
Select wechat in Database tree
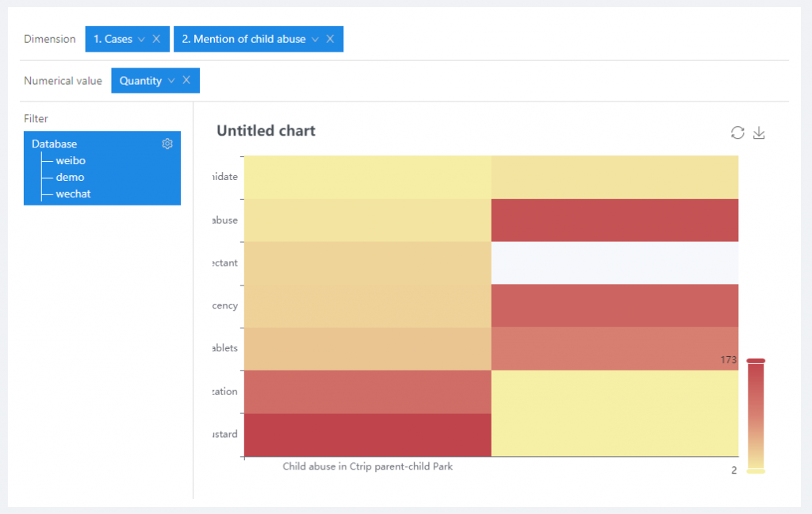pos(73,194)
